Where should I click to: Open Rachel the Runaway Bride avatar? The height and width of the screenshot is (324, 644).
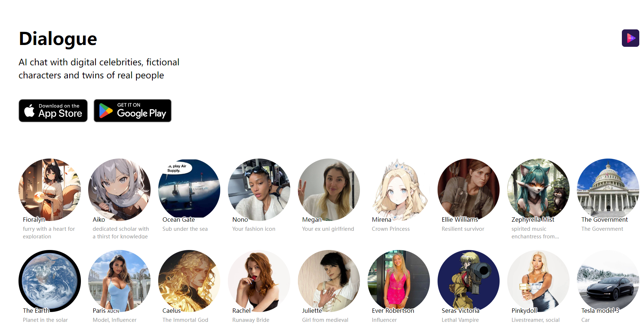(x=259, y=281)
